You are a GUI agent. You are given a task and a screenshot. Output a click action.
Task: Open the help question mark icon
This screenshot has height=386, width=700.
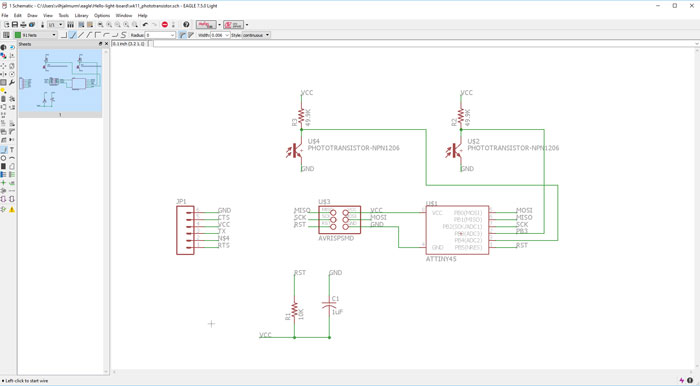pyautogui.click(x=186, y=25)
